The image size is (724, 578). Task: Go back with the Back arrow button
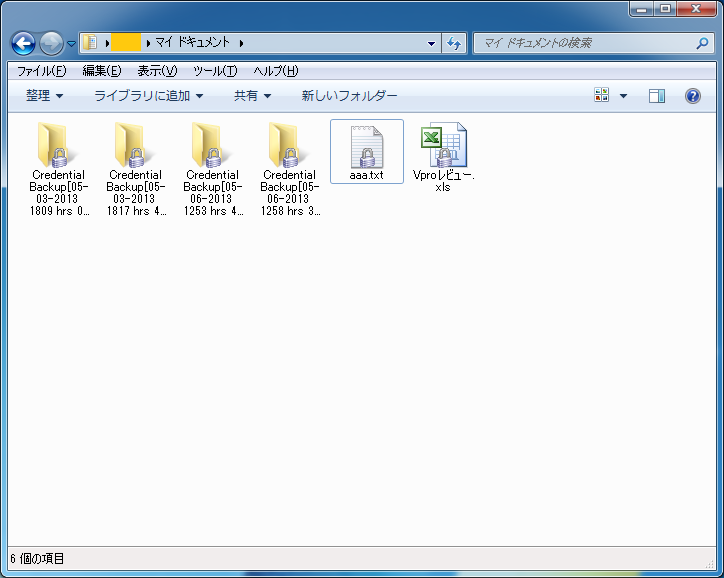point(23,43)
